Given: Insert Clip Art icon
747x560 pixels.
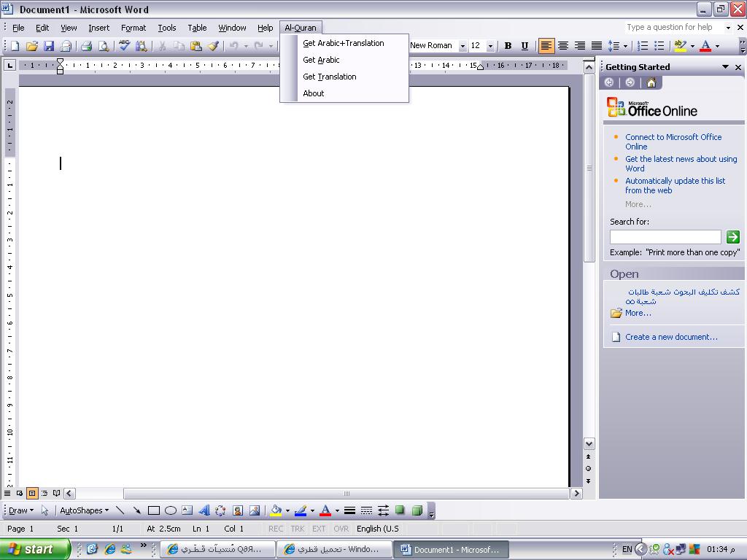Looking at the screenshot, I should pos(238,510).
